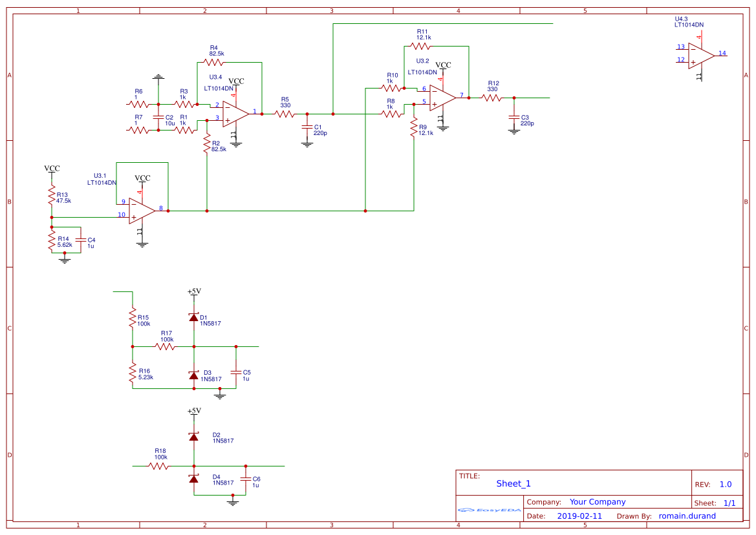This screenshot has width=756, height=535.
Task: Click resistor R4 labeled 82.5k
Action: [x=214, y=61]
